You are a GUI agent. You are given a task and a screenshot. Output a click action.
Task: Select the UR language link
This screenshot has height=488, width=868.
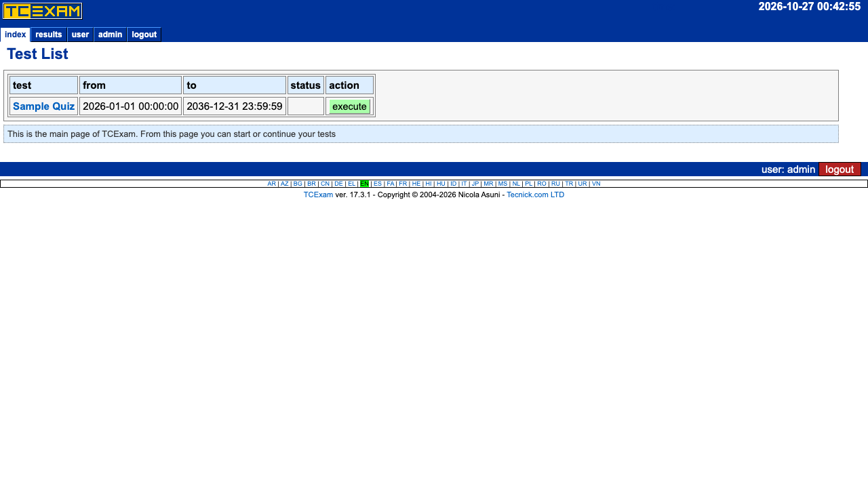tap(583, 184)
